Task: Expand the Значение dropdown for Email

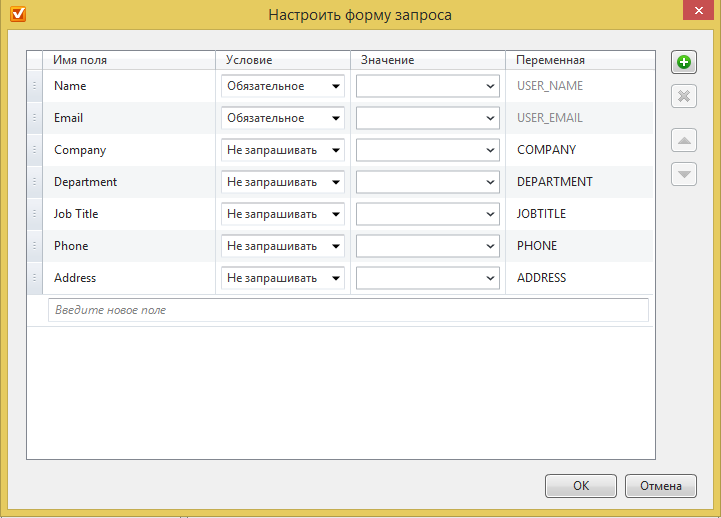Action: point(428,118)
